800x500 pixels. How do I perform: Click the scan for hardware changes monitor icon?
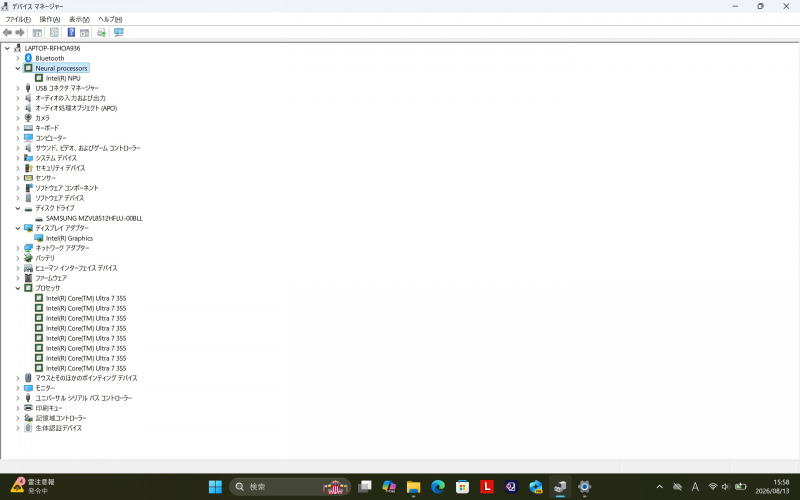pyautogui.click(x=119, y=33)
